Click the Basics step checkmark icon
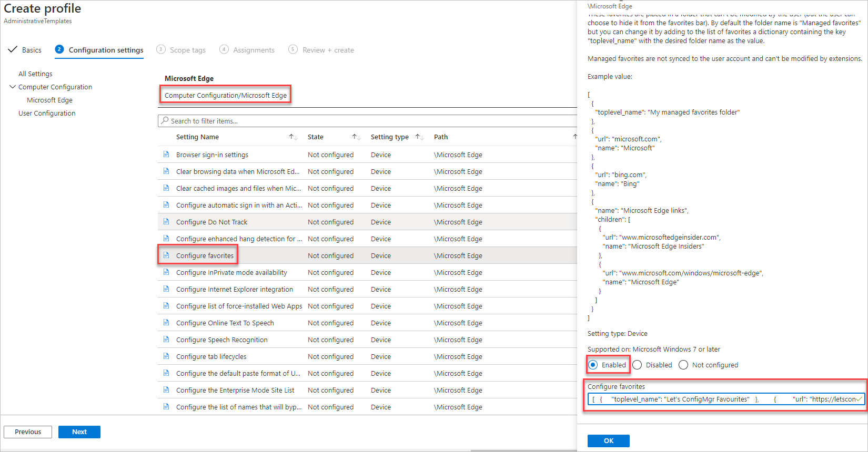868x452 pixels. [x=13, y=49]
